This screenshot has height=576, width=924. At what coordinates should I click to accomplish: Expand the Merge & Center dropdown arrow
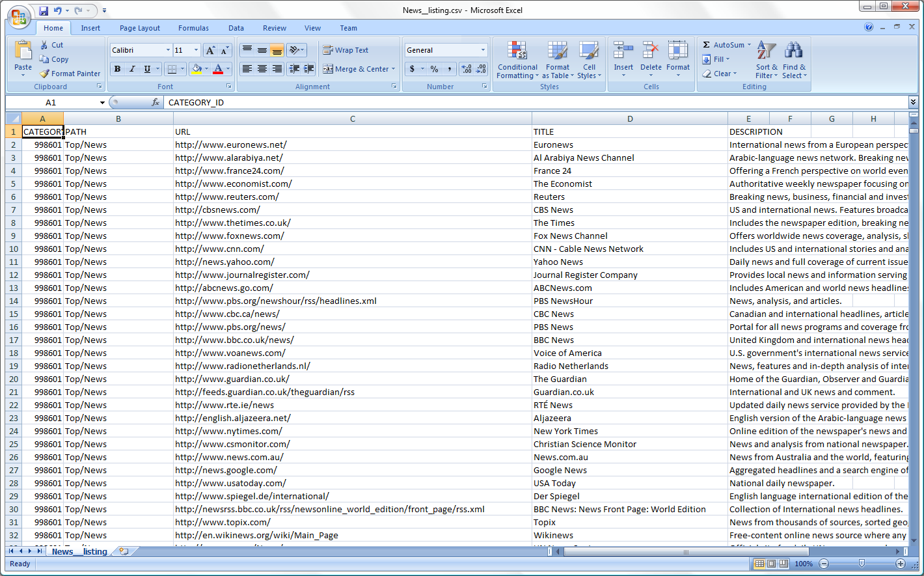[x=394, y=69]
